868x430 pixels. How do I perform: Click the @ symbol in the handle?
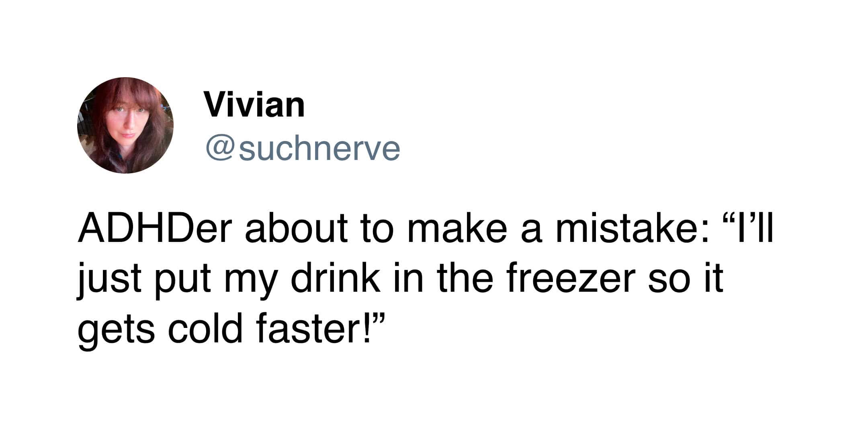click(x=219, y=149)
